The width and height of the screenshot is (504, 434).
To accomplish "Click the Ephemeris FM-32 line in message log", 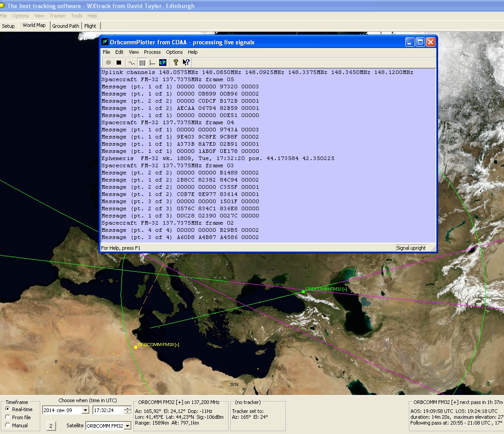I will (218, 158).
